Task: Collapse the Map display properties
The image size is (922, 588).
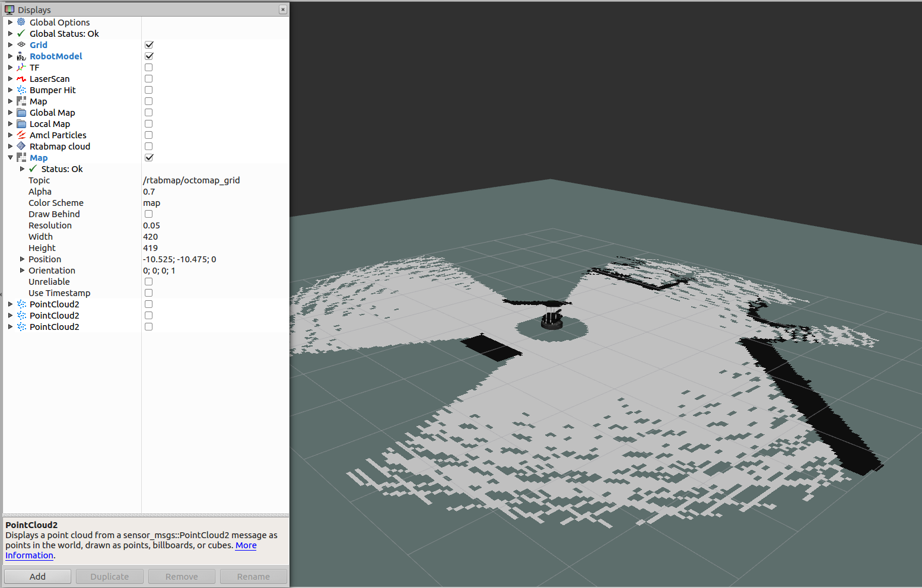Action: coord(10,157)
